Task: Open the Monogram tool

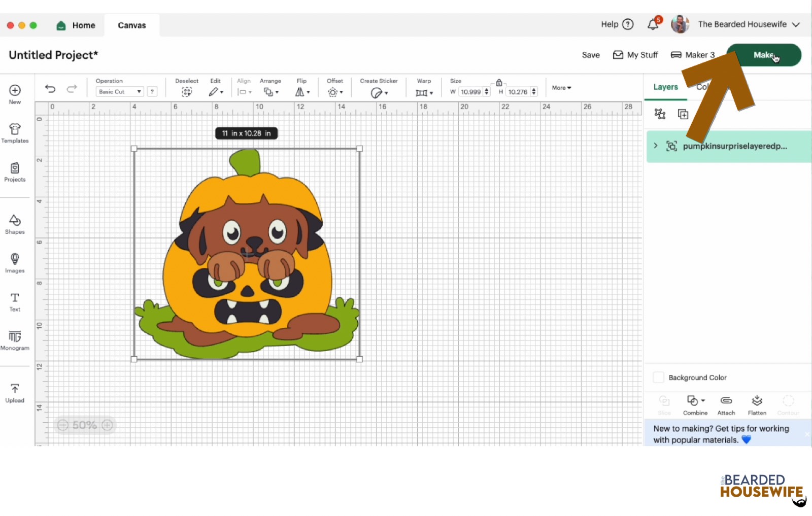Action: (x=15, y=340)
